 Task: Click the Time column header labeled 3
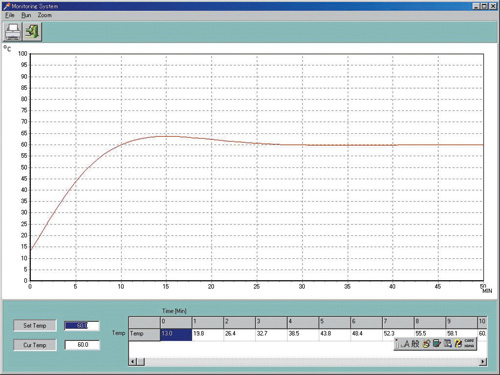(x=271, y=322)
